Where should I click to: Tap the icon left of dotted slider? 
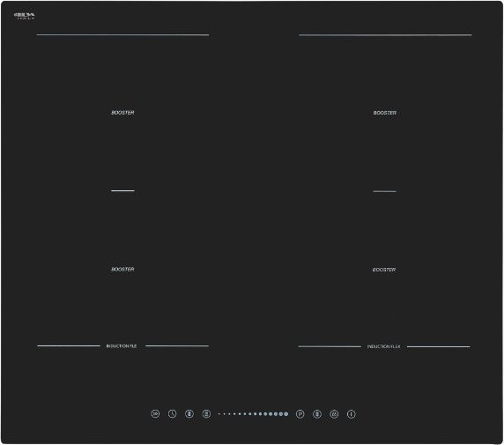point(206,414)
